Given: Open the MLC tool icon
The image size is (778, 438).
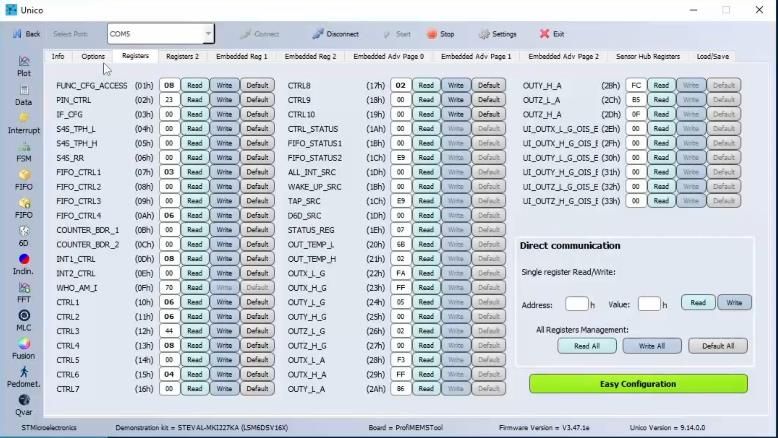Looking at the screenshot, I should point(23,321).
